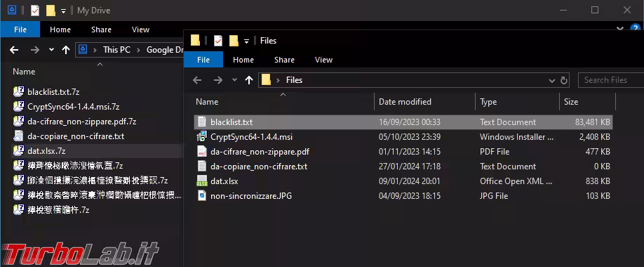Image resolution: width=644 pixels, height=267 pixels.
Task: Click Google Drive segment in My Drive breadcrumb
Action: click(165, 50)
